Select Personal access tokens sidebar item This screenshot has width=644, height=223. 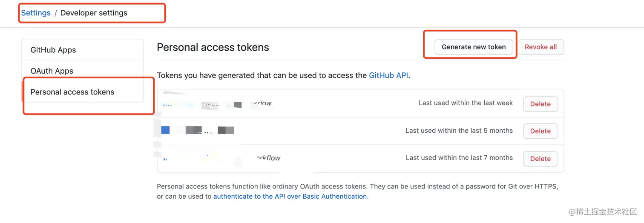point(72,92)
